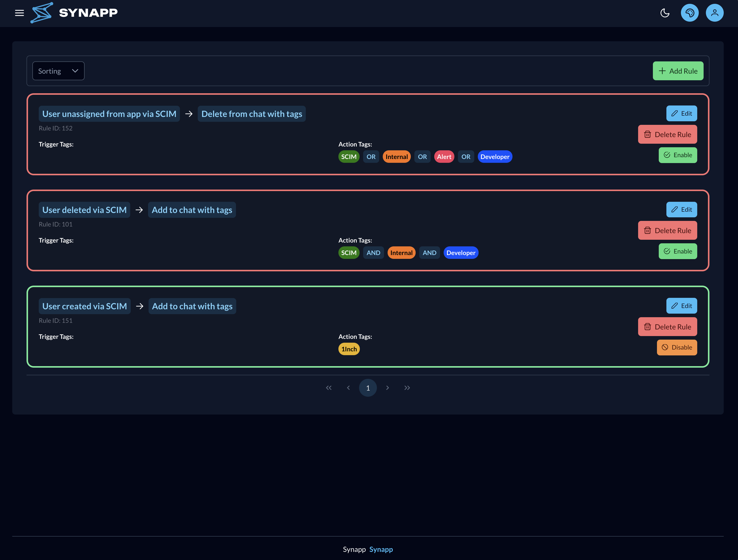Click 'Delete from chat with tags' action
Viewport: 738px width, 560px height.
(x=252, y=114)
